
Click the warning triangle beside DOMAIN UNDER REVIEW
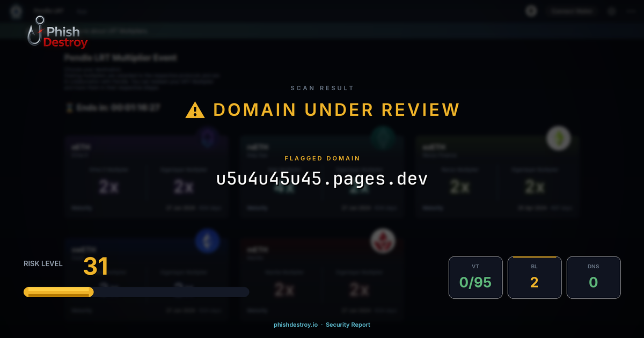pyautogui.click(x=195, y=109)
